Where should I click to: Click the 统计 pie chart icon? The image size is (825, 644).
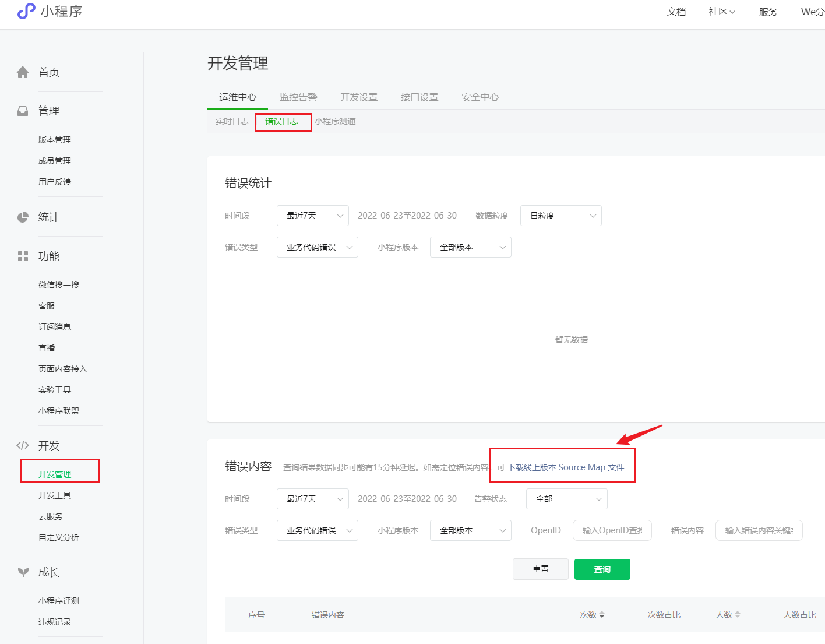point(23,217)
